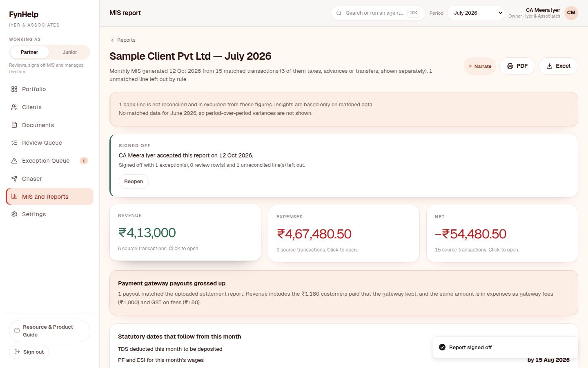Click the search magnifier icon

(339, 13)
